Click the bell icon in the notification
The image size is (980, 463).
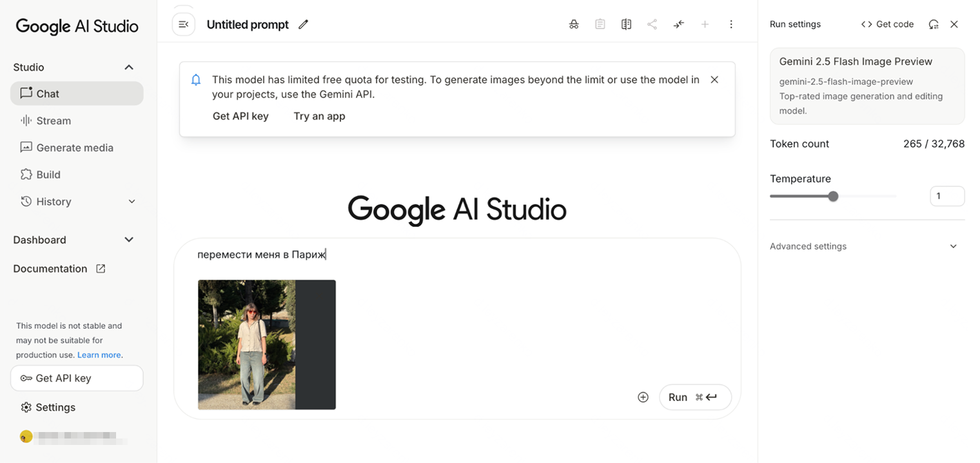[x=197, y=80]
